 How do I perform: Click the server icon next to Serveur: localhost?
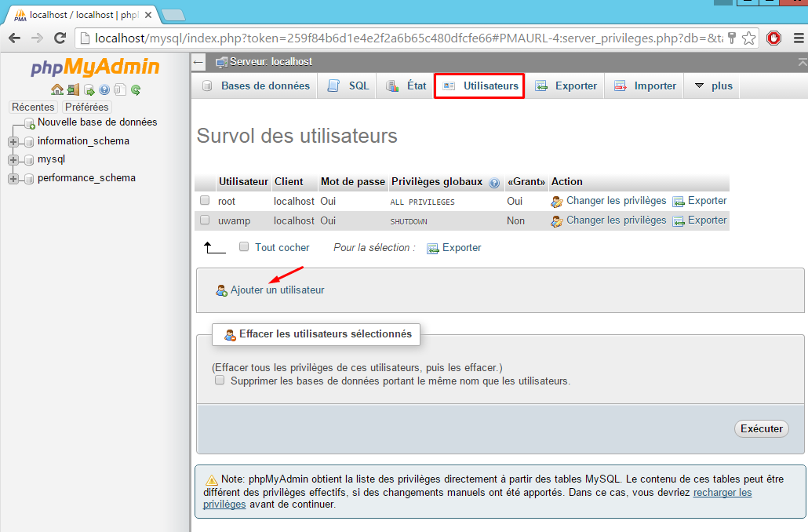[221, 62]
